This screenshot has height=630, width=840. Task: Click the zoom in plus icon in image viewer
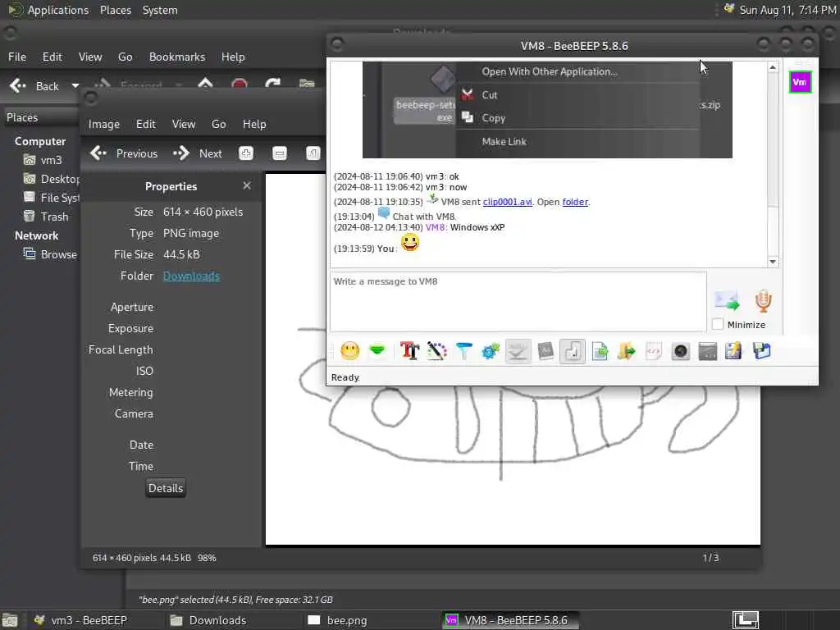click(246, 153)
